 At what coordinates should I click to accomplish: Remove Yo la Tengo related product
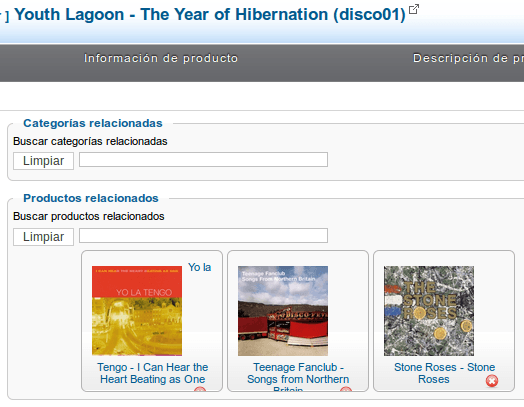(200, 389)
